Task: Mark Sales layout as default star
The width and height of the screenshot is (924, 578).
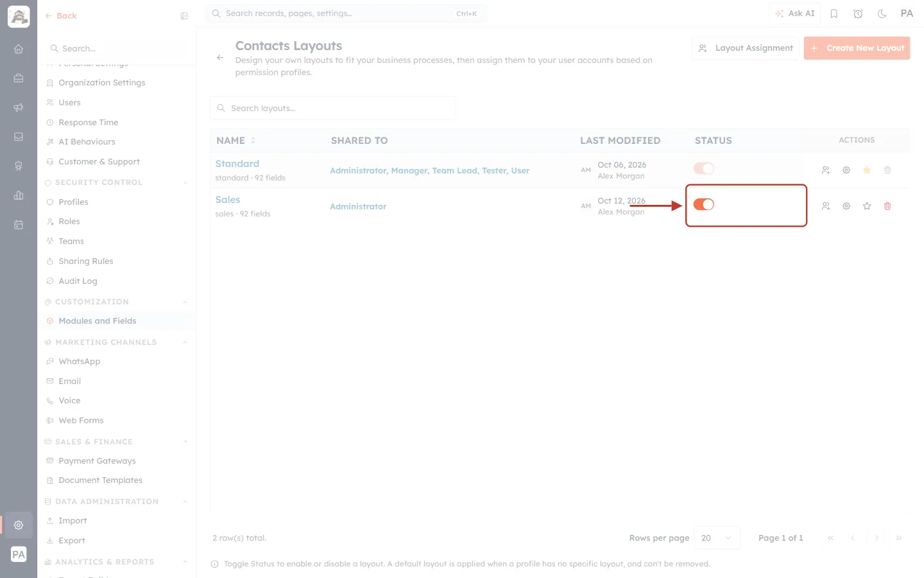Action: pos(867,206)
